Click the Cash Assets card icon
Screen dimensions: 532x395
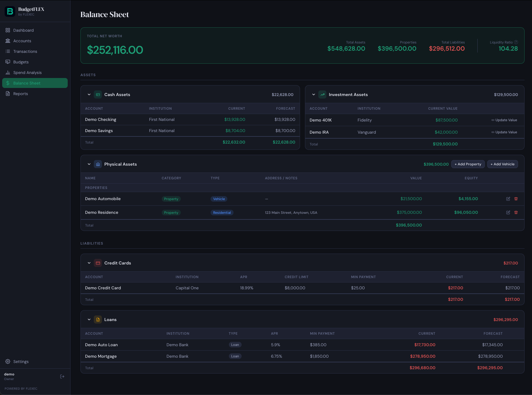point(98,94)
